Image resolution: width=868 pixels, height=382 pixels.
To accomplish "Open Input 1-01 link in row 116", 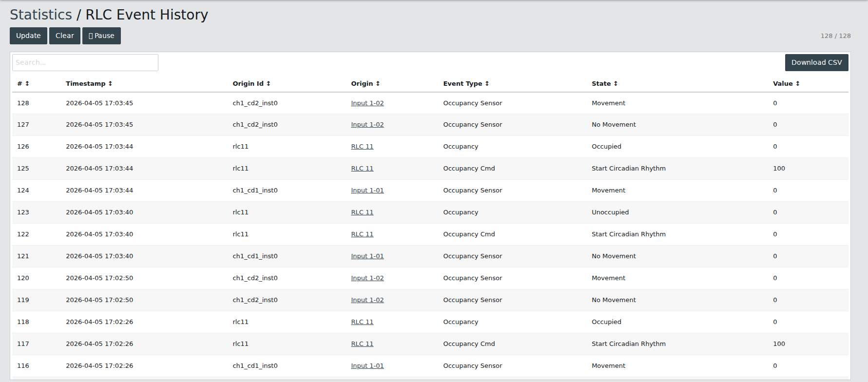I will pos(367,365).
